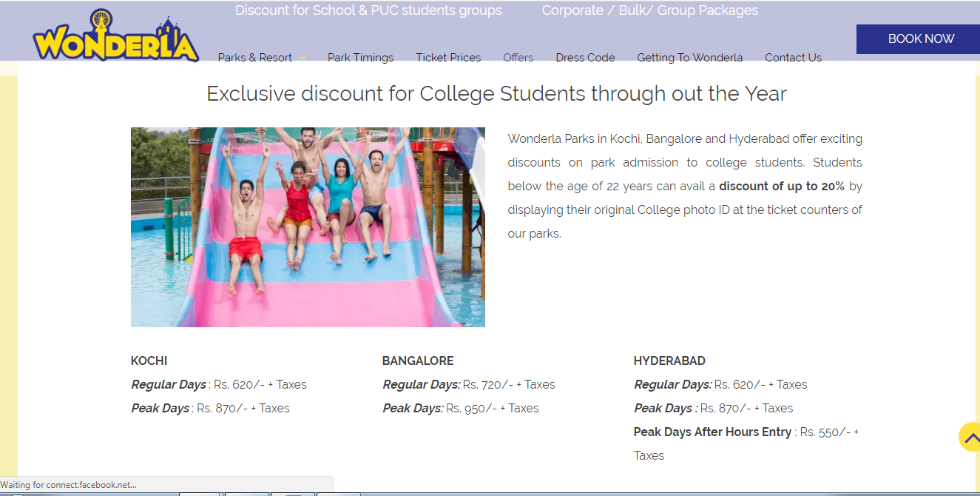The image size is (980, 496).
Task: Open the Contact Us page
Action: tap(793, 58)
